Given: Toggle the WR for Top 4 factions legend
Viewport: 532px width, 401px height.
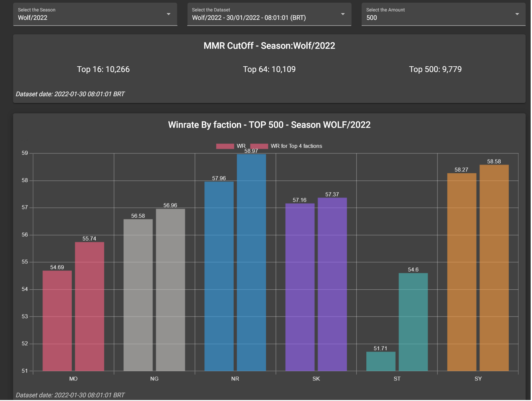Looking at the screenshot, I should [286, 146].
